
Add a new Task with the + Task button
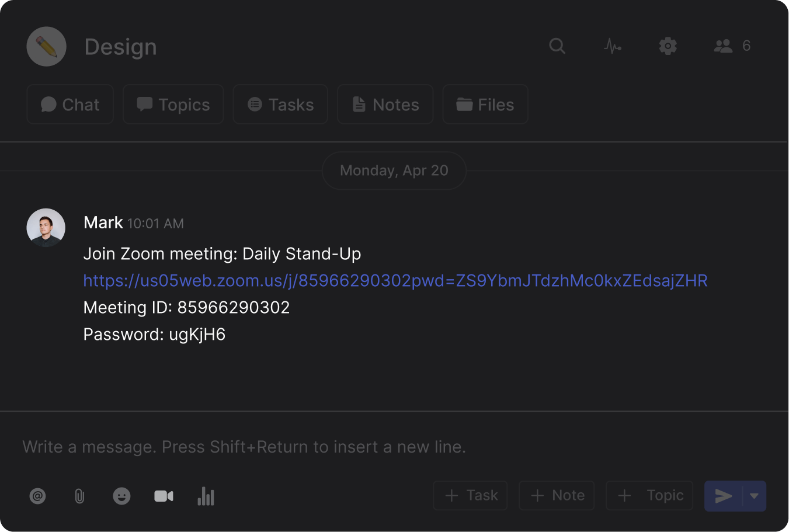[470, 495]
